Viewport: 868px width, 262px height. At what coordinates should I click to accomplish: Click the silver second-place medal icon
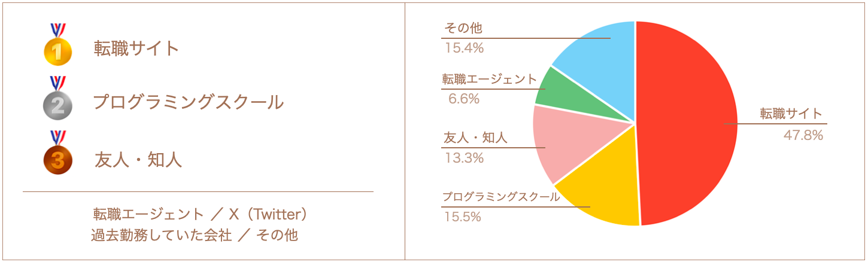click(x=57, y=105)
